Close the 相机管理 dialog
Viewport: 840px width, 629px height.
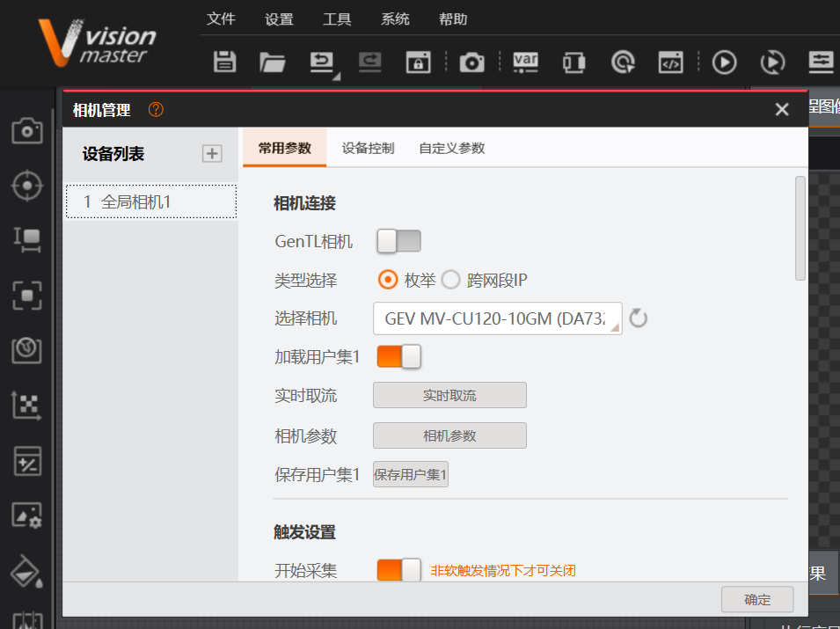pos(782,109)
